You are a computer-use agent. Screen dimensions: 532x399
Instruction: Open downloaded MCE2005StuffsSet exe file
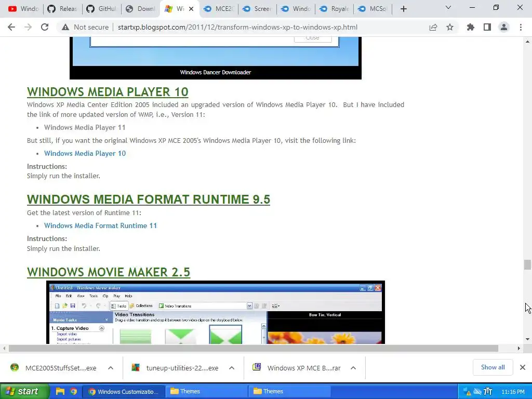54,368
